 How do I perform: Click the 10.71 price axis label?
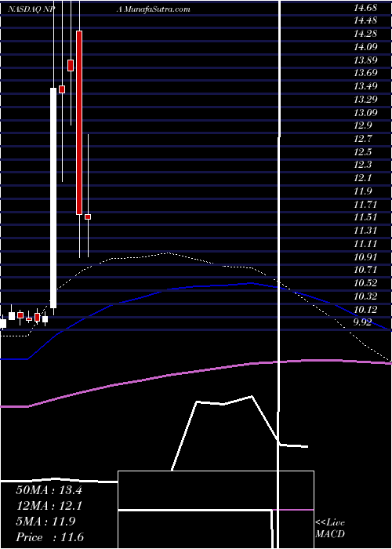point(365,270)
